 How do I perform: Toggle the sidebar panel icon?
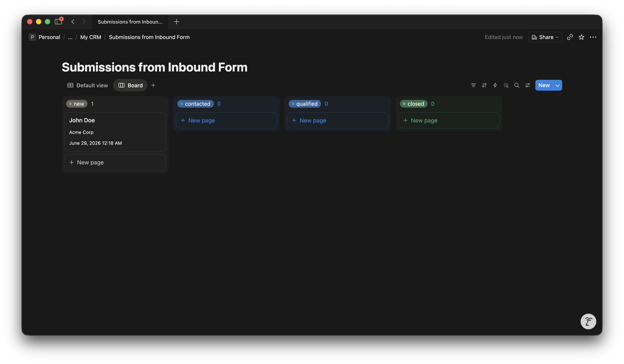[x=58, y=22]
